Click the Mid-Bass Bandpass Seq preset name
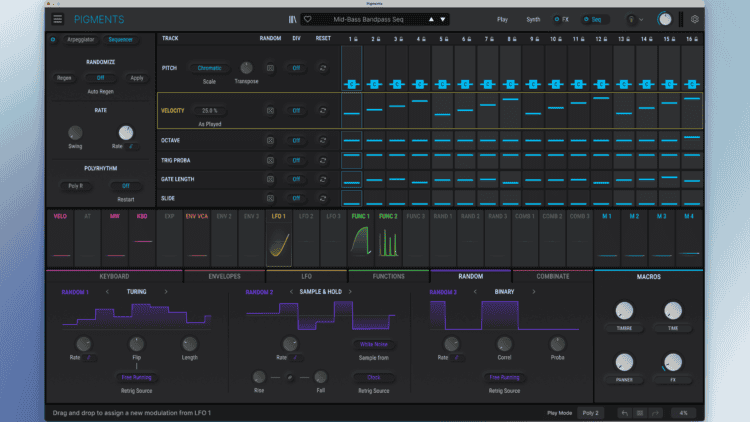Viewport: 750px width, 422px height. pos(368,20)
